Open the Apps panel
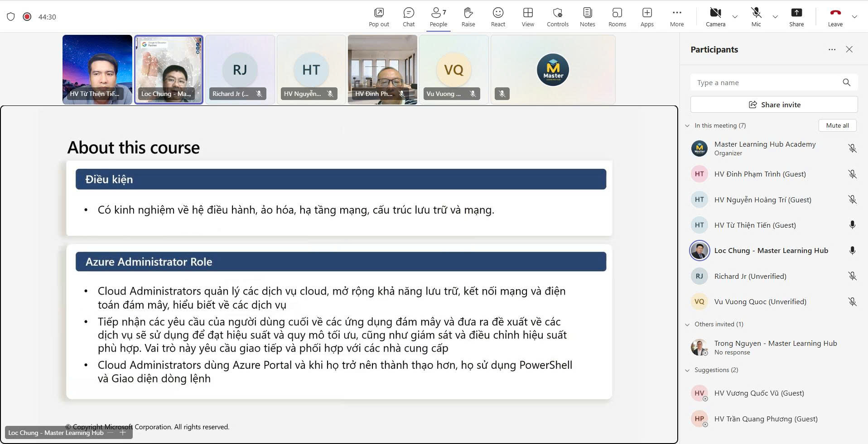The image size is (868, 444). click(x=646, y=17)
